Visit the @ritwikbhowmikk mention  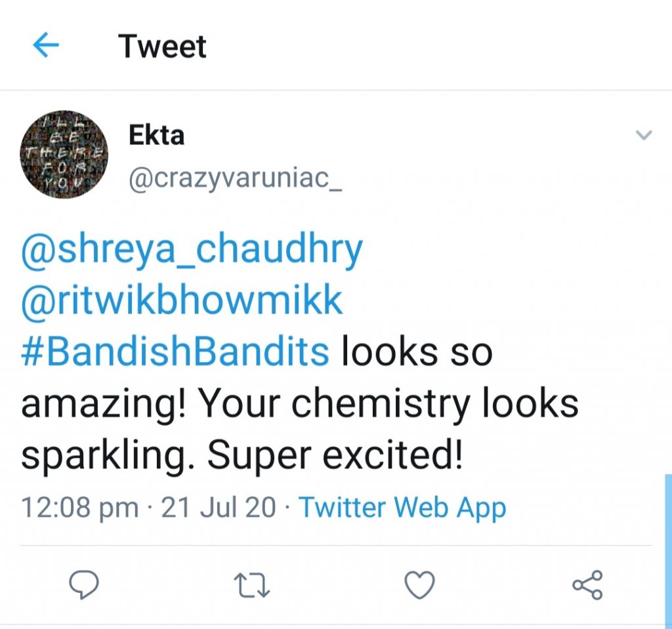pyautogui.click(x=182, y=300)
